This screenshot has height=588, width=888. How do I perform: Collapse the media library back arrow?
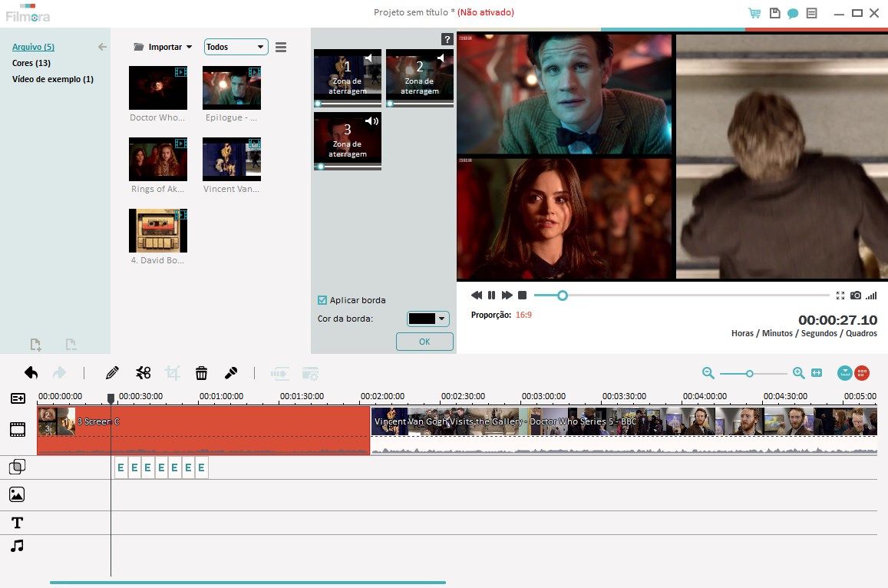[x=102, y=47]
